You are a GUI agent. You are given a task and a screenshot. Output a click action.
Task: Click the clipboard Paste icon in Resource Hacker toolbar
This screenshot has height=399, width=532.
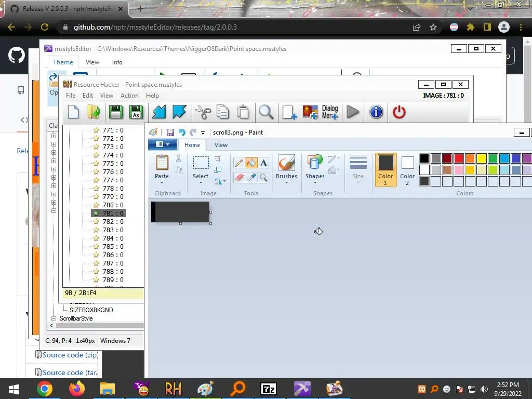(243, 112)
